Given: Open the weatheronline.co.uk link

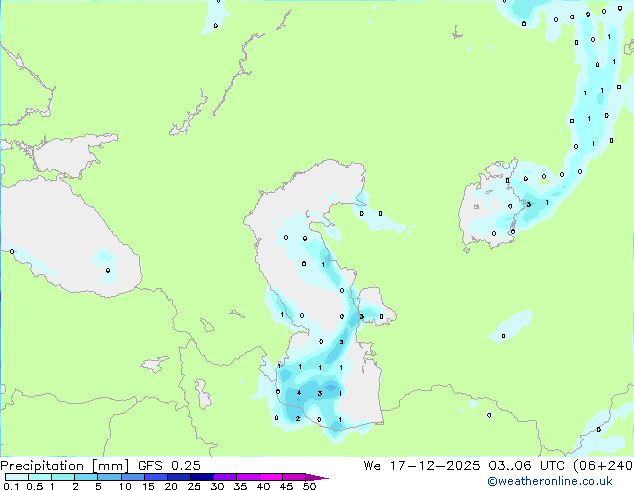Looking at the screenshot, I should click(x=550, y=481).
